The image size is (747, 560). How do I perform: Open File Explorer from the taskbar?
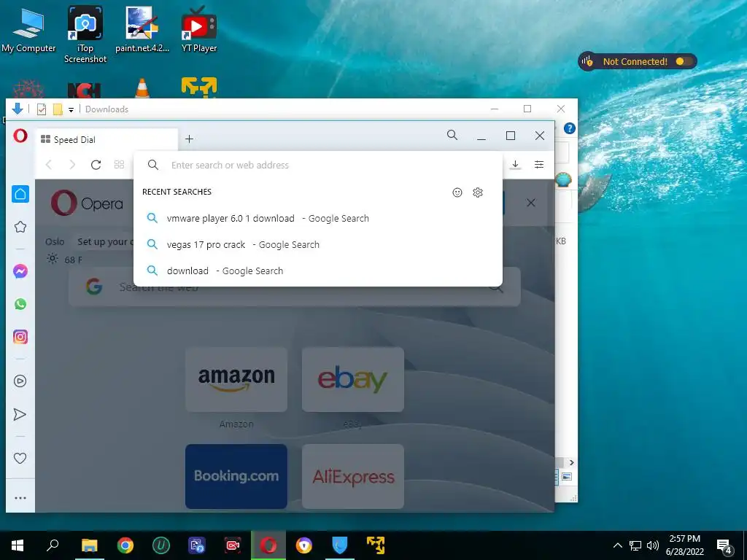point(89,545)
